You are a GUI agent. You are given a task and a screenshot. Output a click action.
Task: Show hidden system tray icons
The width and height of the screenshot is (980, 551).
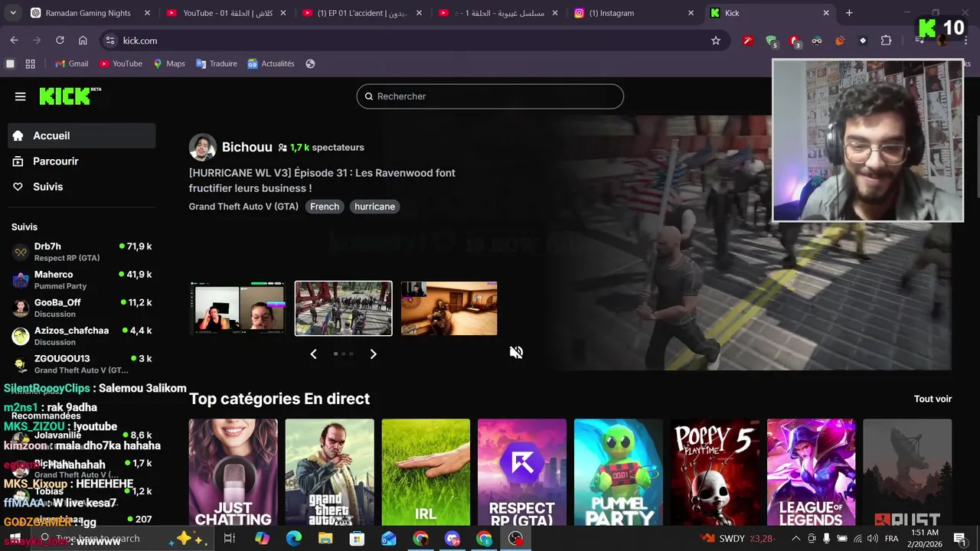click(x=795, y=539)
